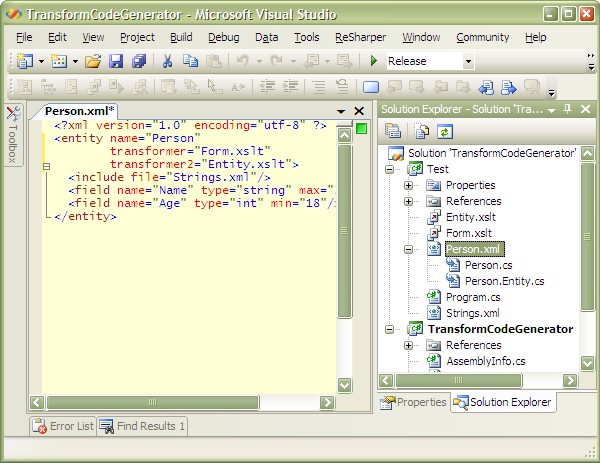Open the Error List tab
Screen dimensions: 600x463
[x=63, y=426]
